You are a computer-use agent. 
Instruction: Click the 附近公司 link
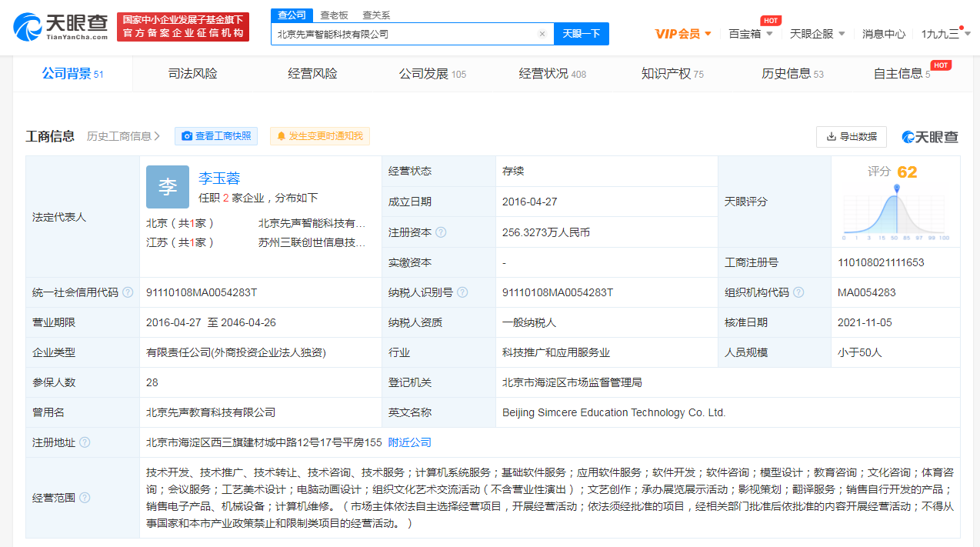click(x=410, y=442)
